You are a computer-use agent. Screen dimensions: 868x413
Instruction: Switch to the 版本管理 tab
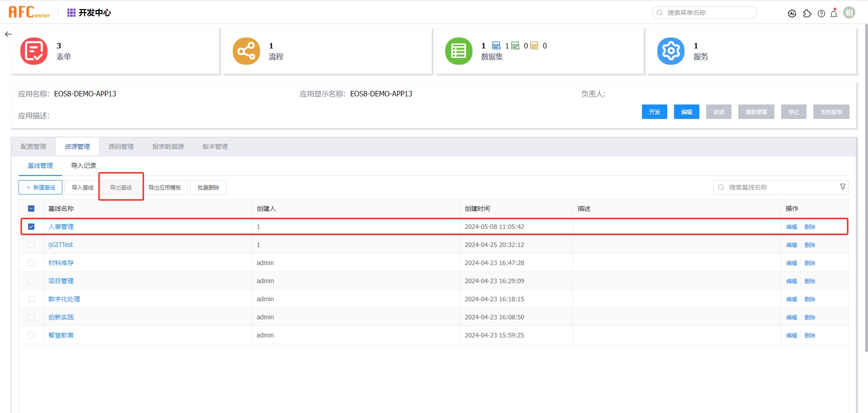pyautogui.click(x=215, y=147)
